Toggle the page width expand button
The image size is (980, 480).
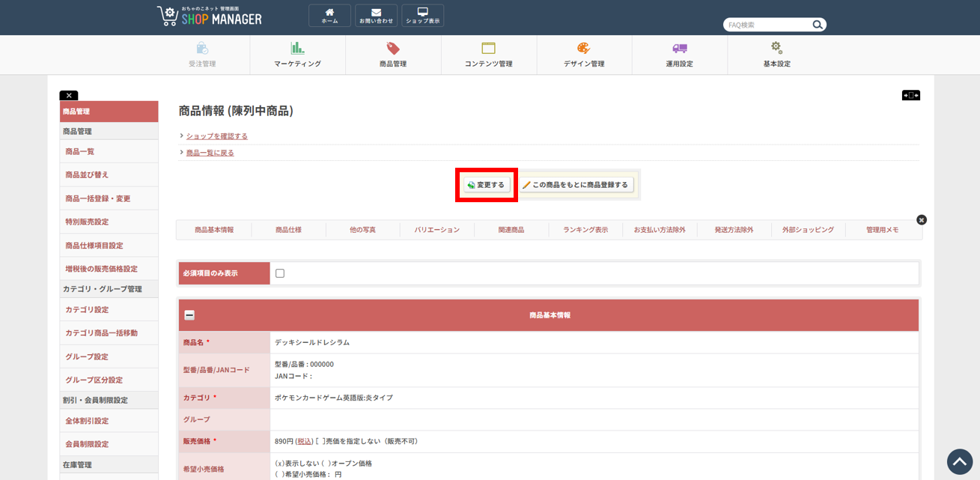pos(910,95)
